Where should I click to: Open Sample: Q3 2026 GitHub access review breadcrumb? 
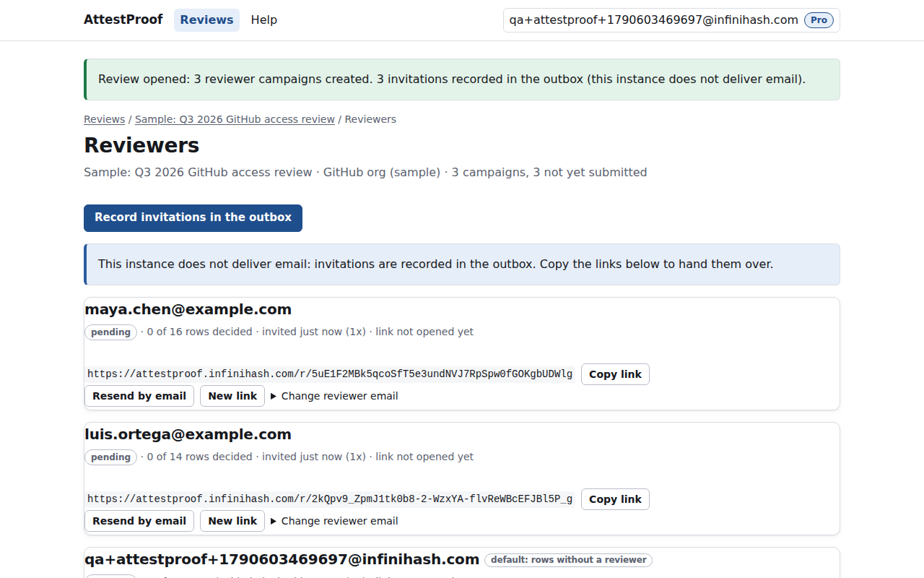pos(235,119)
